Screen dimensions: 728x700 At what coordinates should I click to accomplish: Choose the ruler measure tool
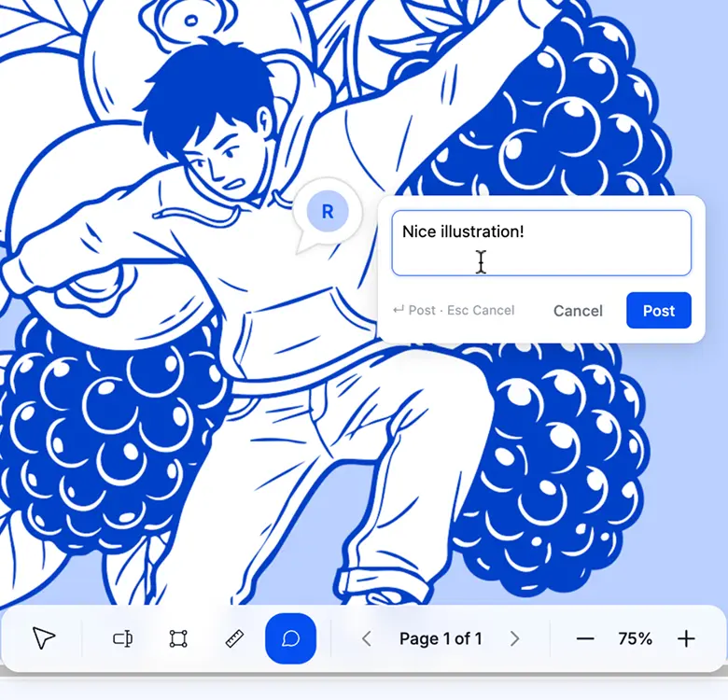(234, 638)
